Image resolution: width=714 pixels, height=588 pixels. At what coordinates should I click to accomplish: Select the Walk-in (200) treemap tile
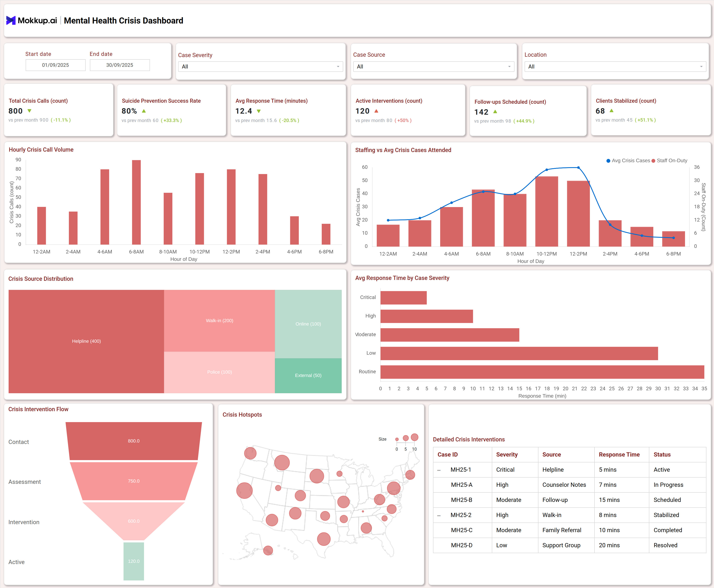(x=219, y=320)
